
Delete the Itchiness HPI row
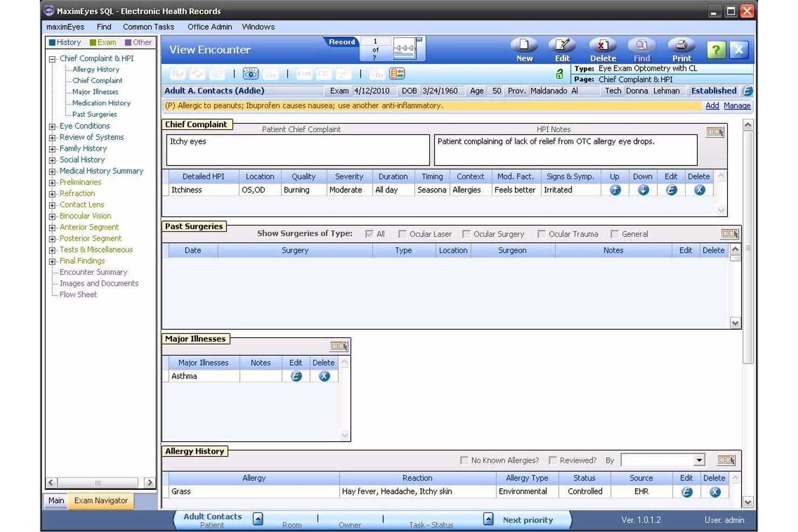(699, 190)
